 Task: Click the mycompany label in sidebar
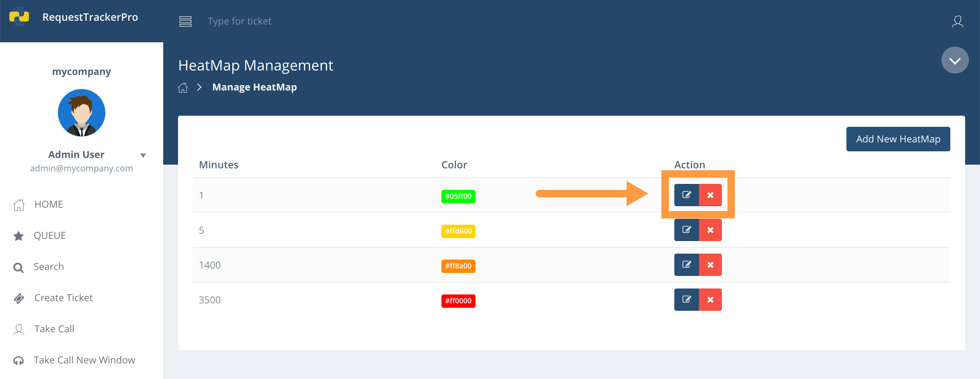[x=81, y=72]
